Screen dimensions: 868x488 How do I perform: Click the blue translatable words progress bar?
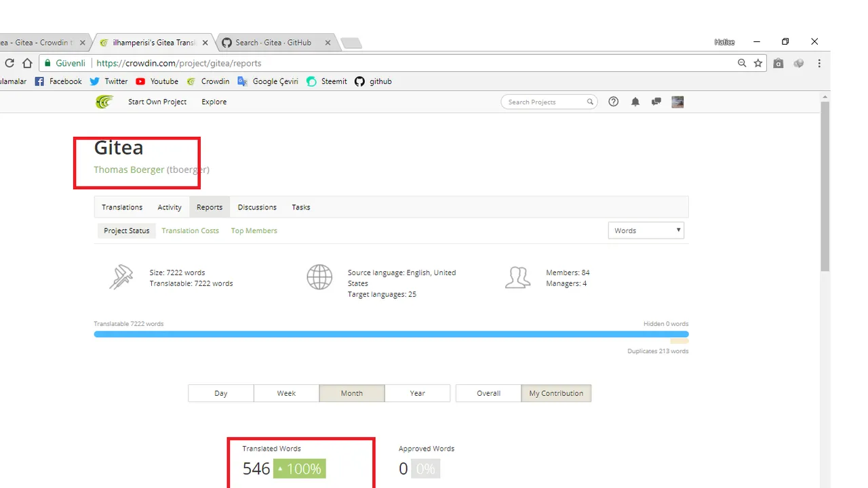pyautogui.click(x=391, y=334)
